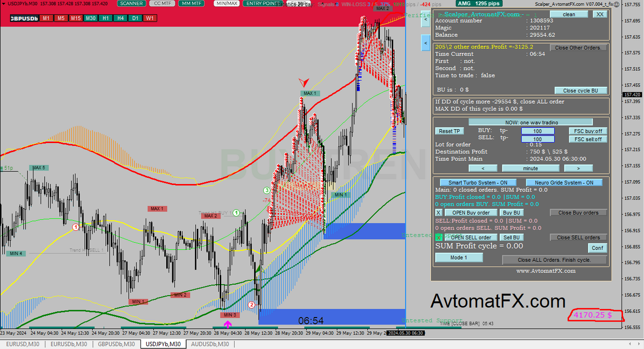Switch to EURUSD,M30 chart tab
Screen dimensions: 644x349
tap(23, 344)
